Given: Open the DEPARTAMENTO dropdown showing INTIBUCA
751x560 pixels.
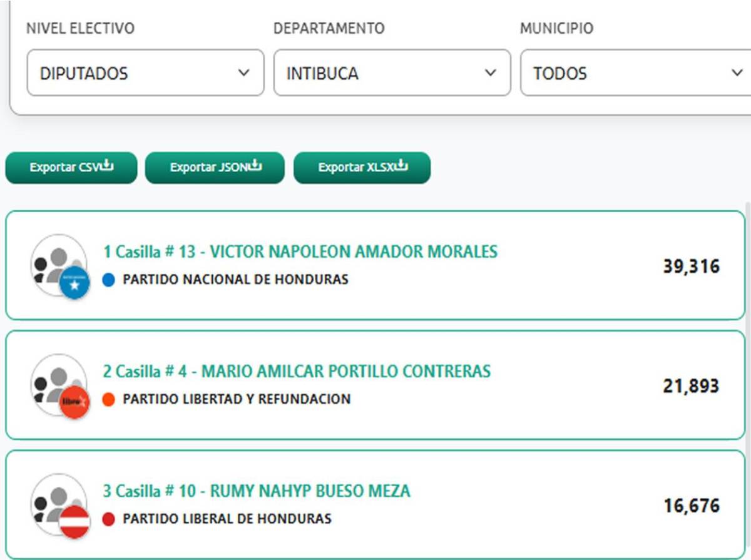Looking at the screenshot, I should (x=391, y=73).
